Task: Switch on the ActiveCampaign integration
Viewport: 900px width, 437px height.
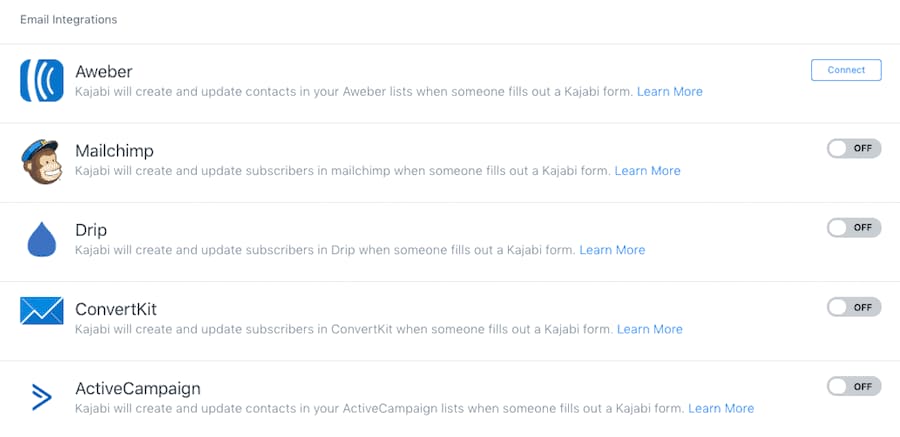Action: point(854,386)
